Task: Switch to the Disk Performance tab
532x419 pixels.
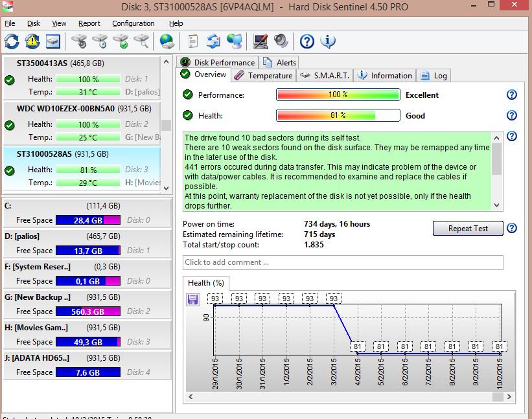Action: coord(218,62)
